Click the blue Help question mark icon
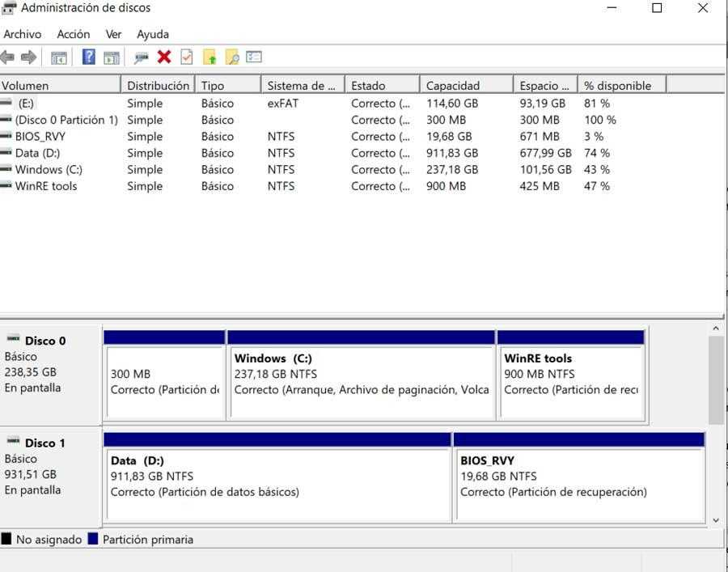The width and height of the screenshot is (728, 572). tap(89, 57)
